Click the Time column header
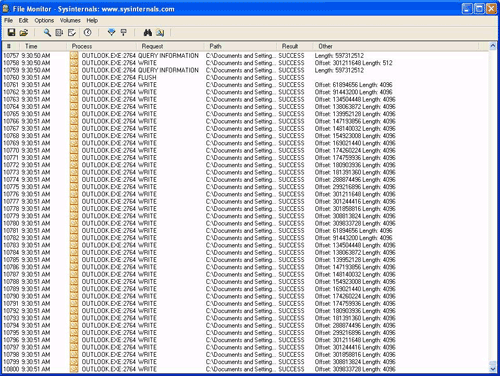 (x=42, y=46)
